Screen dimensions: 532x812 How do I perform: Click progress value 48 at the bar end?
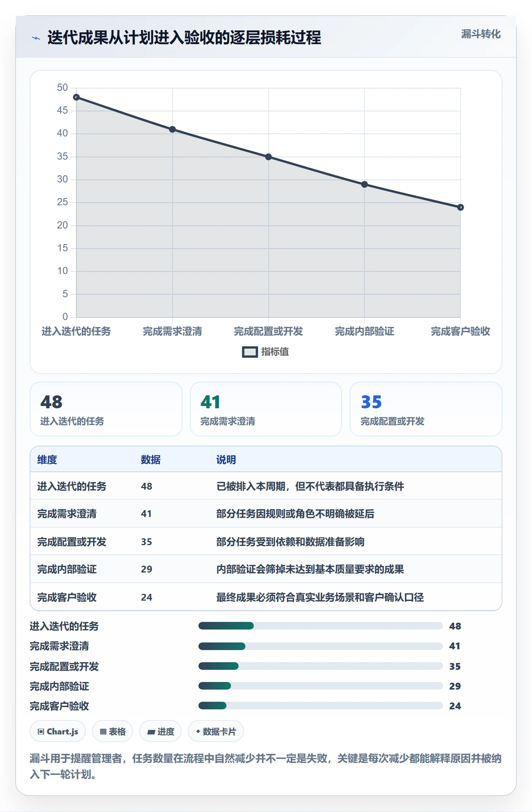point(455,626)
